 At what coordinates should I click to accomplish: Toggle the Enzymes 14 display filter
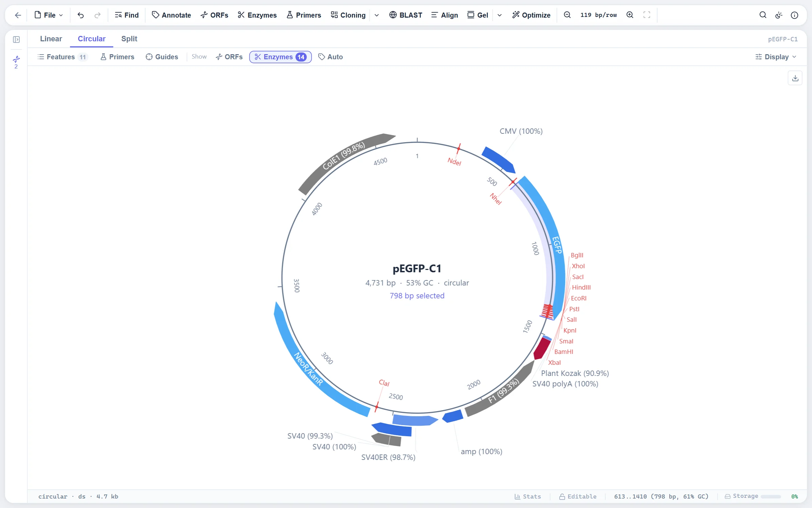click(280, 57)
